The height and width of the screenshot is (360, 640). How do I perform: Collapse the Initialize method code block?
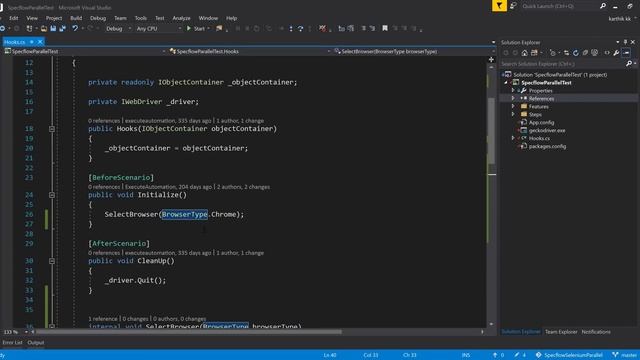(x=52, y=195)
